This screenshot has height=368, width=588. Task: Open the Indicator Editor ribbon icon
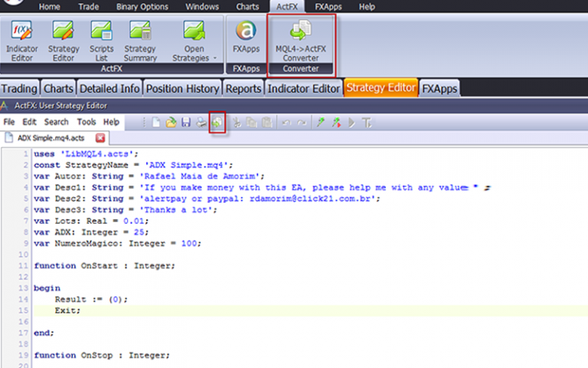point(21,41)
